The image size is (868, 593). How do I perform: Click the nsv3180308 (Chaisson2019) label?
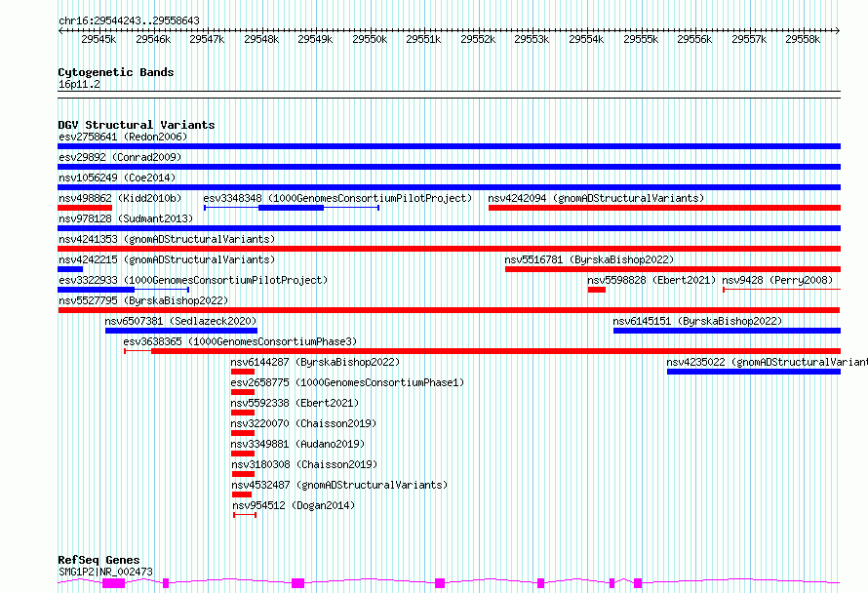tap(304, 464)
